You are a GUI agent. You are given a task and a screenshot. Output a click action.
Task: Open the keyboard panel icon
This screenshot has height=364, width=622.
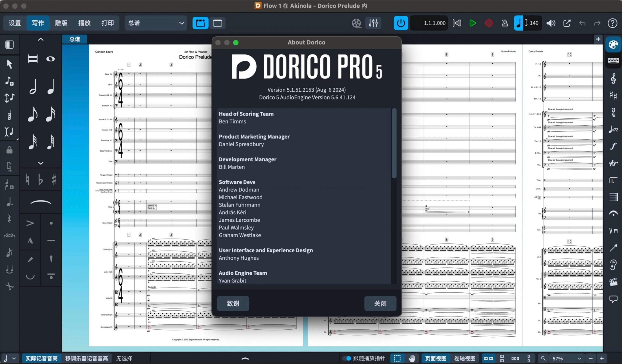coord(613,60)
